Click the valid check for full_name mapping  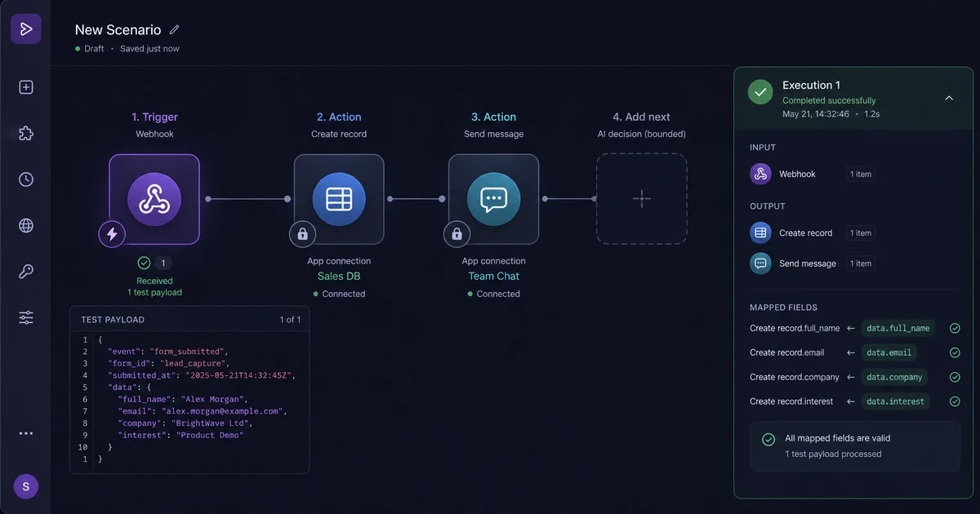click(955, 328)
